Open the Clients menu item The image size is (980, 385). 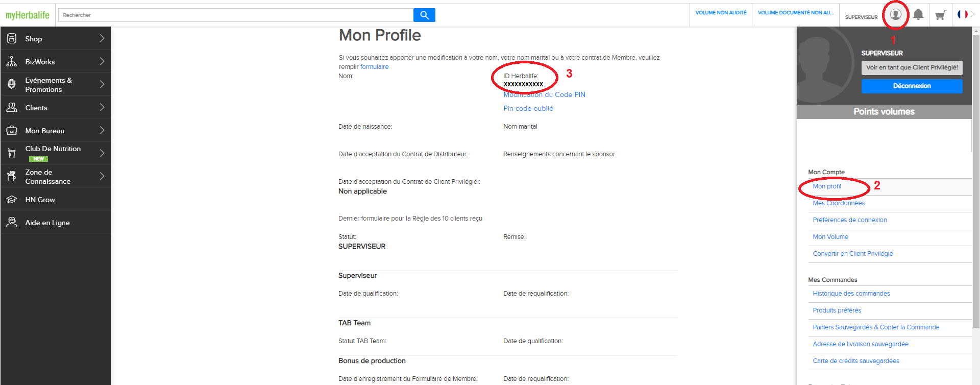[56, 107]
